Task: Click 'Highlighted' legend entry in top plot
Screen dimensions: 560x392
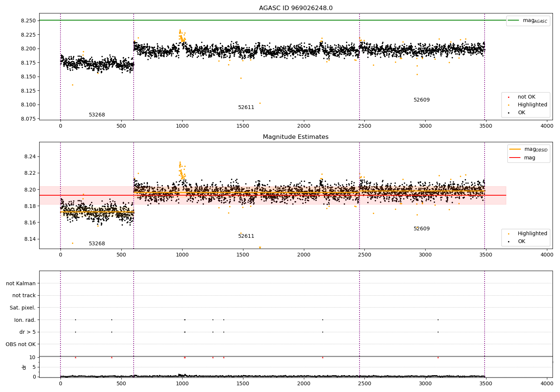Action: click(526, 105)
